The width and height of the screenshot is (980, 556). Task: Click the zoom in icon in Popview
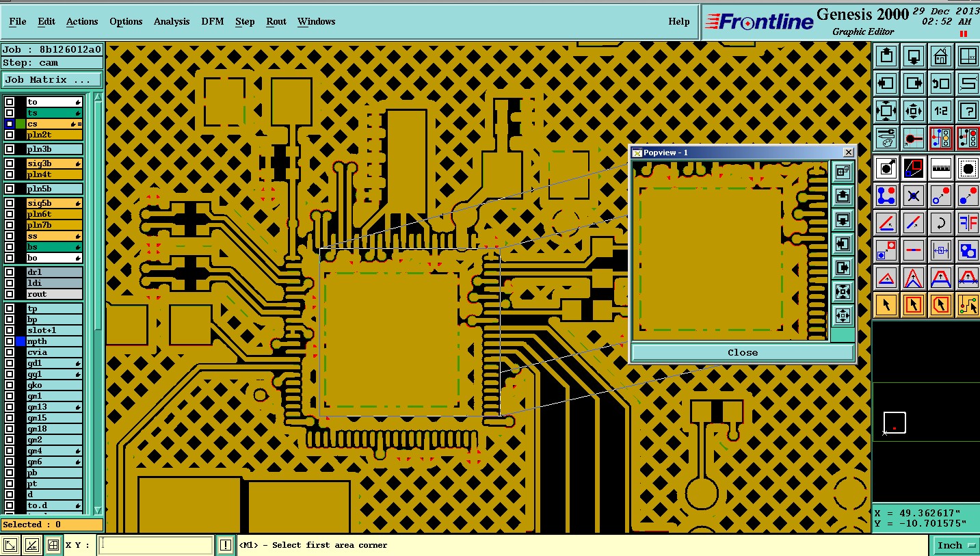[843, 291]
